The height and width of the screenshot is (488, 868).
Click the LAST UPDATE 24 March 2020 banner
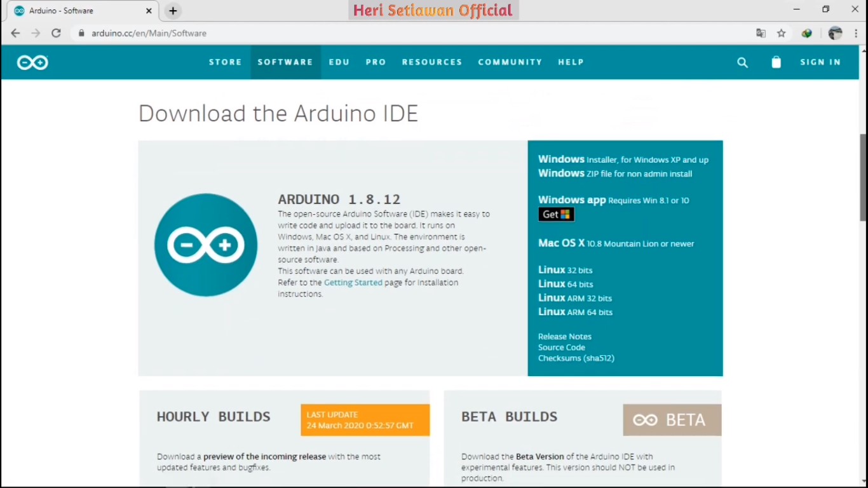[x=365, y=420]
